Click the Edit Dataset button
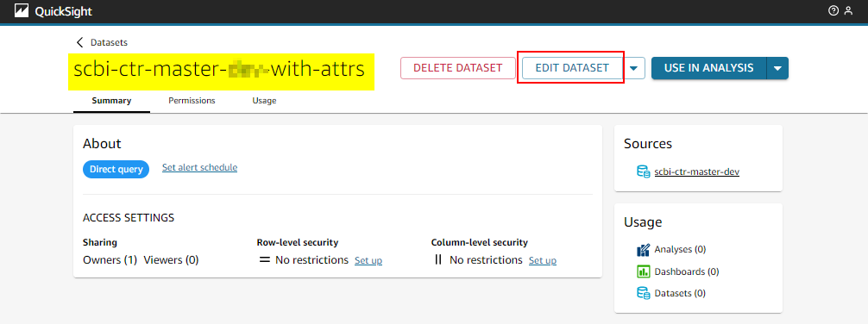868x324 pixels. click(x=572, y=68)
